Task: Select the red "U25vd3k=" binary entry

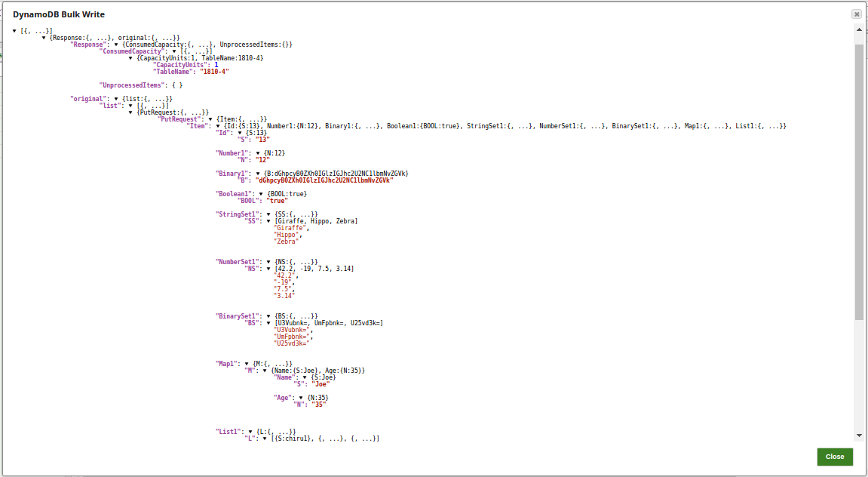Action: click(292, 343)
